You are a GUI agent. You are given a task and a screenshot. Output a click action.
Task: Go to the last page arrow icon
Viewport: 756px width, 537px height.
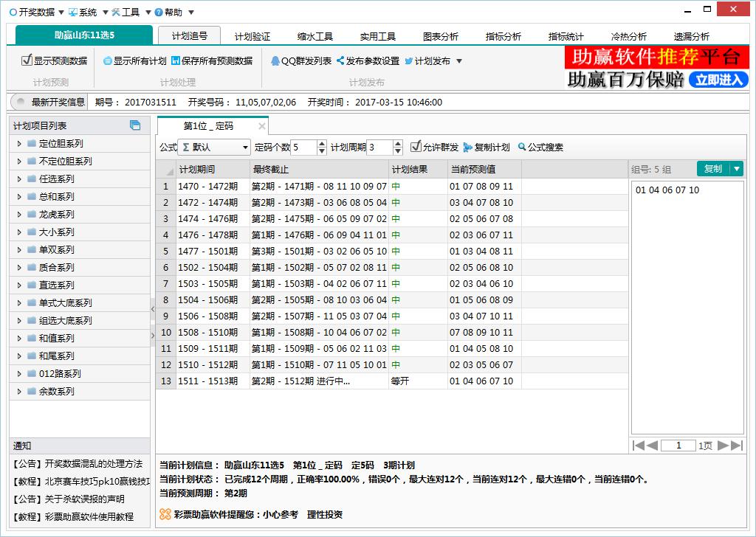(736, 445)
